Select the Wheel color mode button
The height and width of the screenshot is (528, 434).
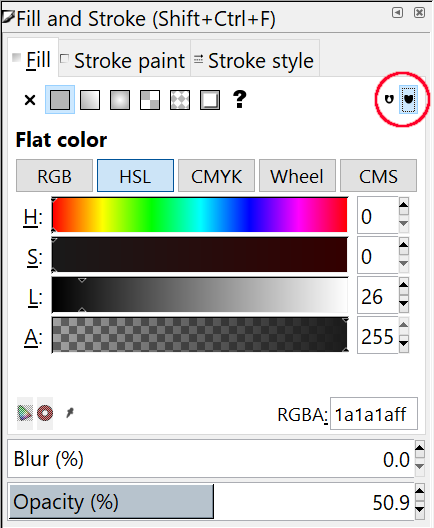coord(297,176)
